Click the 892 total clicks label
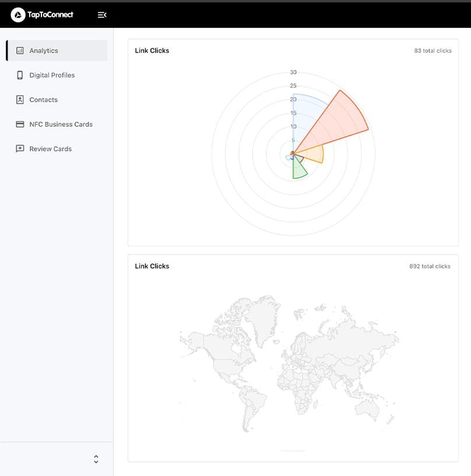Screen dimensions: 471x476 pyautogui.click(x=430, y=266)
